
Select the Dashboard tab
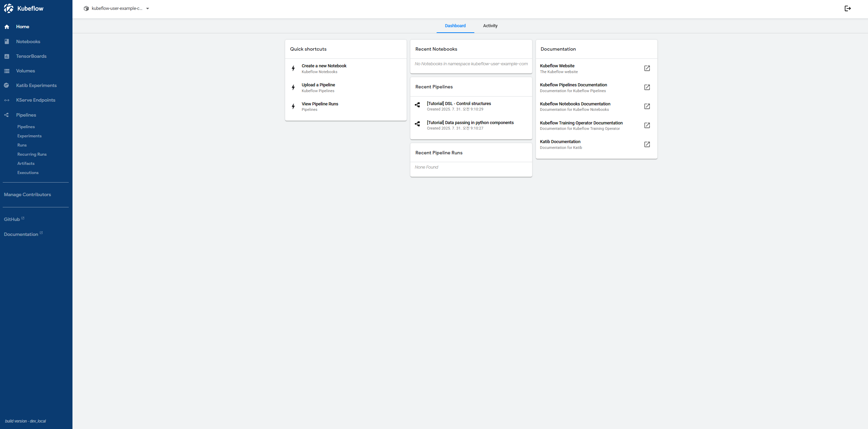455,26
